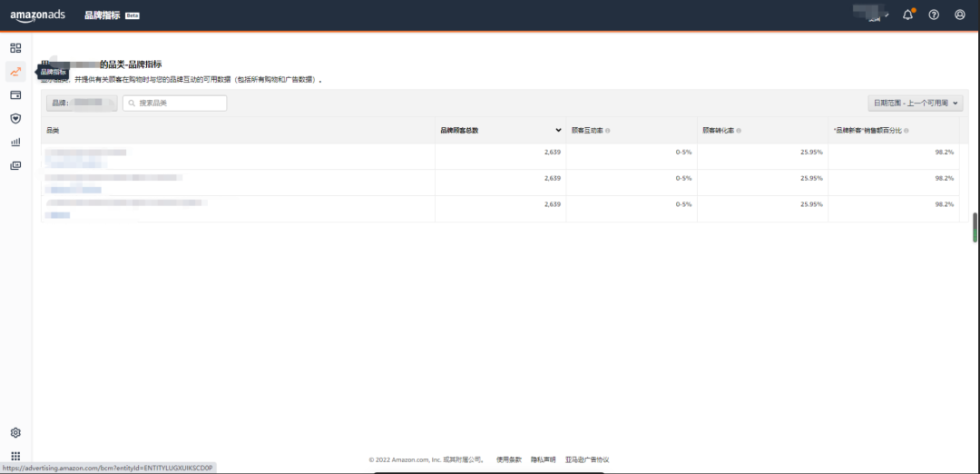Open the creative assets image stack icon
Image resolution: width=980 pixels, height=474 pixels.
click(x=15, y=165)
